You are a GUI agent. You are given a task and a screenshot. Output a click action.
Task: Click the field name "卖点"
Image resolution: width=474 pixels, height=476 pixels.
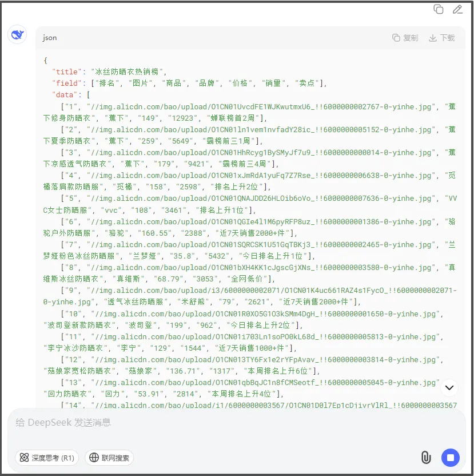click(307, 83)
